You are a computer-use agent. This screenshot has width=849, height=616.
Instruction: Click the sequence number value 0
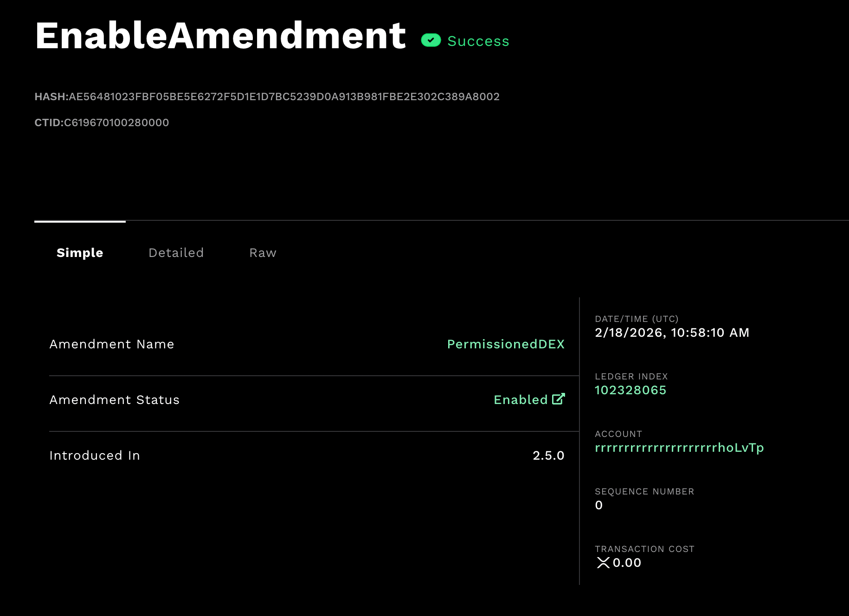pyautogui.click(x=599, y=505)
